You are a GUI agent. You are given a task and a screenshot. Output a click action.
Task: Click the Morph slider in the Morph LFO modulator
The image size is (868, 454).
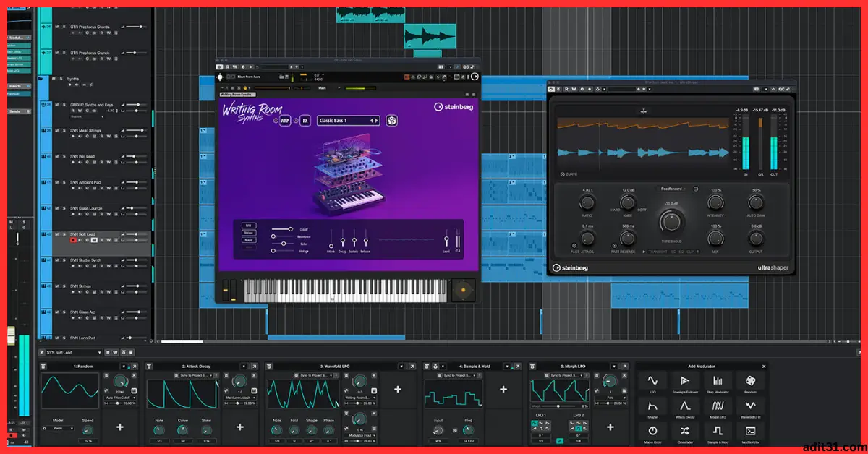click(x=560, y=406)
